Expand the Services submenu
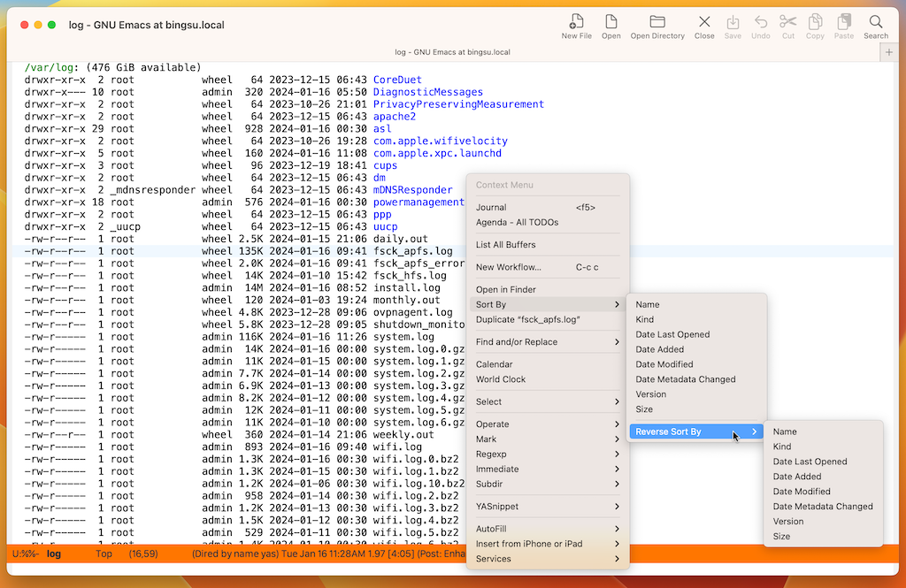Image resolution: width=906 pixels, height=588 pixels. pyautogui.click(x=547, y=559)
